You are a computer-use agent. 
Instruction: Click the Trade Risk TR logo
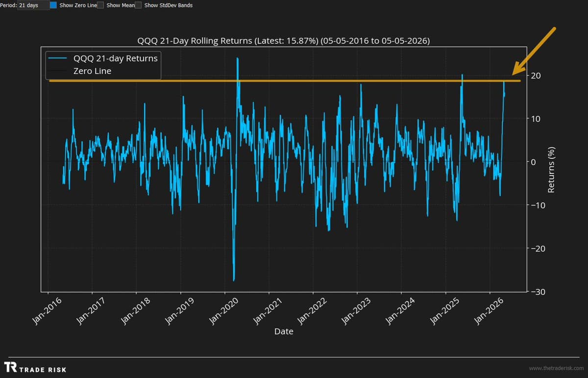[10, 367]
